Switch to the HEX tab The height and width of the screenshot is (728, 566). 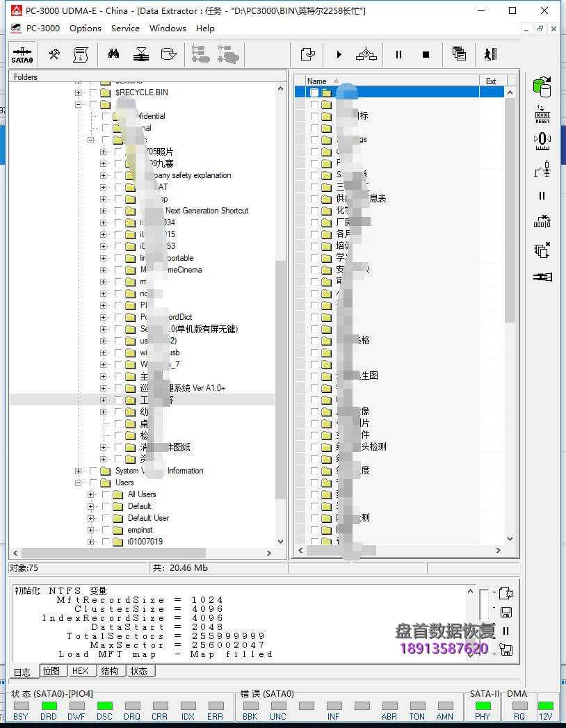coord(81,670)
